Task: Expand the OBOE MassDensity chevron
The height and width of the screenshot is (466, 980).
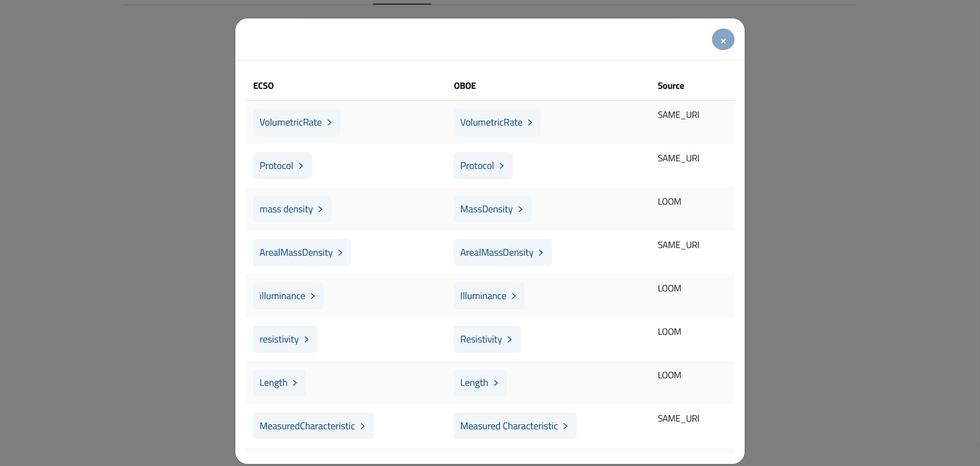Action: coord(521,209)
